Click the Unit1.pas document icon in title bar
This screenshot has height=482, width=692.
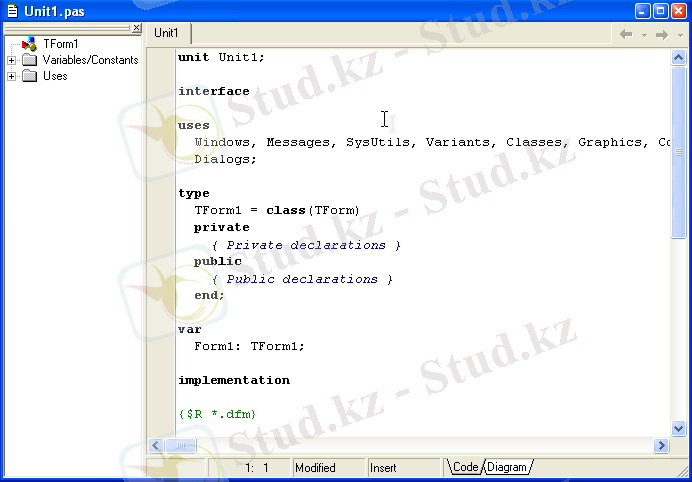click(x=12, y=11)
